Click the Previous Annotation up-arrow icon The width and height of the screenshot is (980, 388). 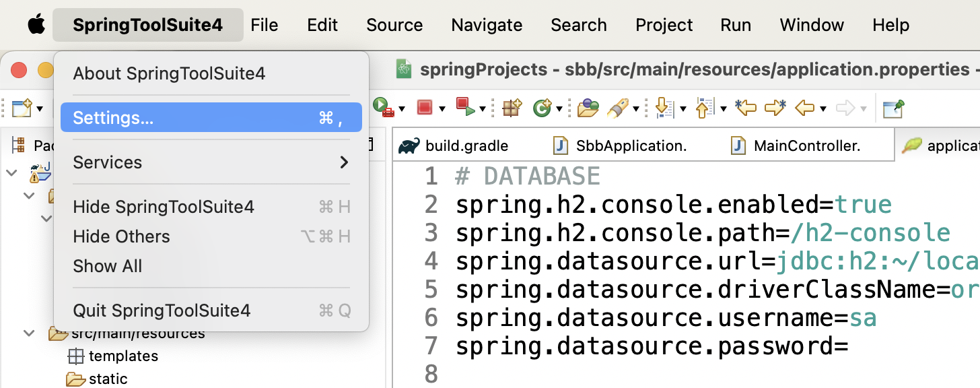(x=705, y=107)
